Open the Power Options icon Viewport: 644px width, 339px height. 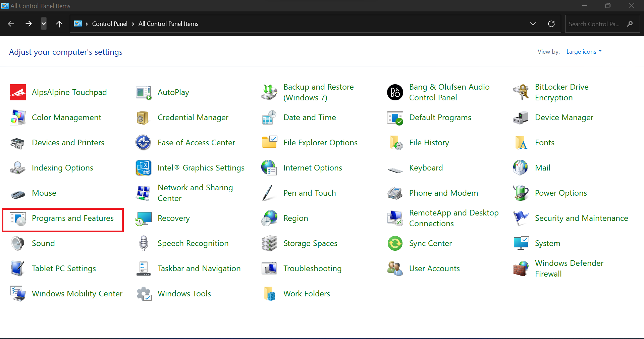[521, 193]
